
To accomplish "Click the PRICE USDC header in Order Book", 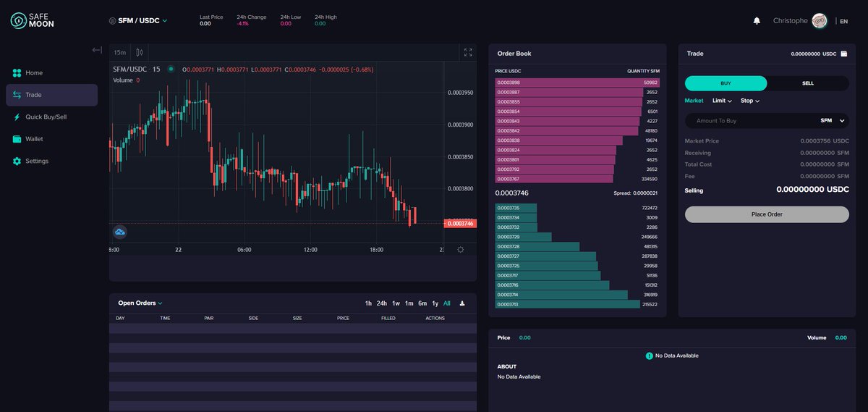I will tap(508, 71).
